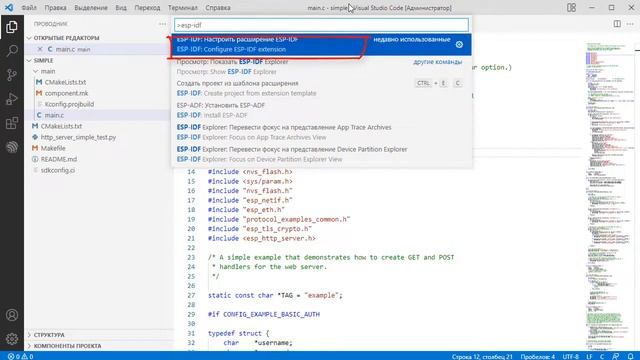The height and width of the screenshot is (360, 640).
Task: Open the Manage gear icon
Action: pyautogui.click(x=12, y=339)
